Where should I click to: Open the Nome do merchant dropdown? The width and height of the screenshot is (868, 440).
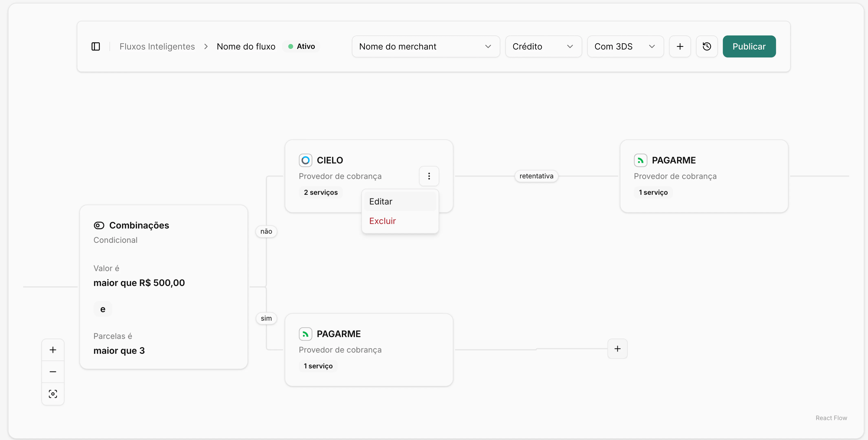pos(426,46)
